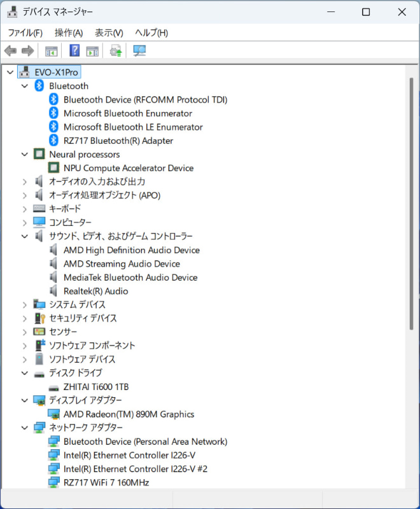Click the ソフトウェア コンポーネント icon
The height and width of the screenshot is (509, 420).
click(x=40, y=345)
